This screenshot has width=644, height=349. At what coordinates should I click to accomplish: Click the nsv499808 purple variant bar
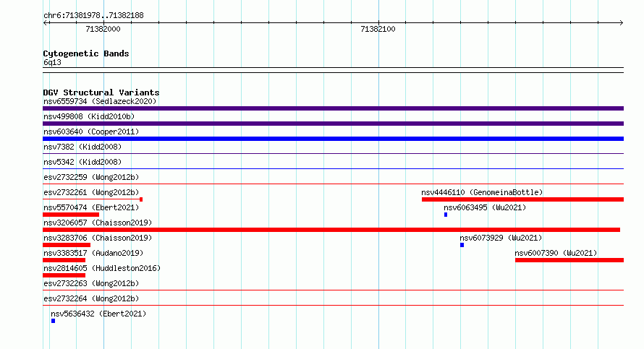[x=333, y=124]
